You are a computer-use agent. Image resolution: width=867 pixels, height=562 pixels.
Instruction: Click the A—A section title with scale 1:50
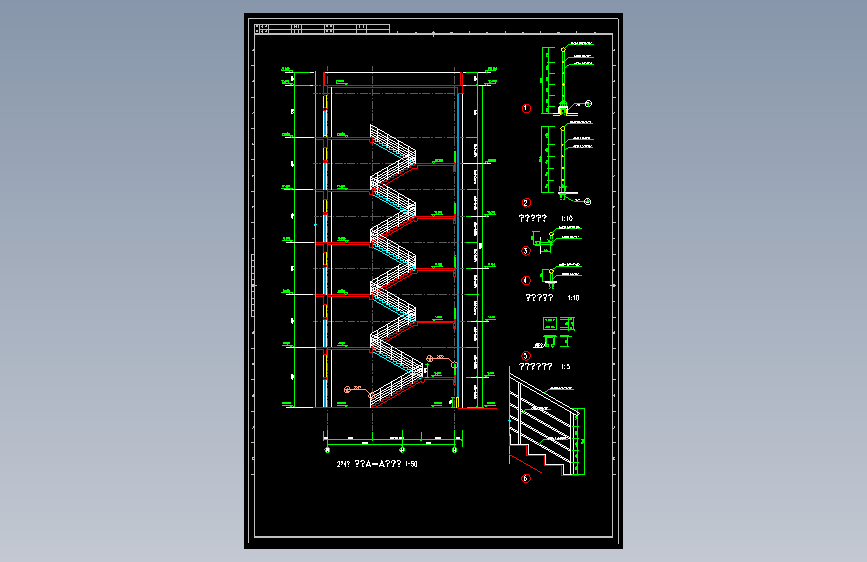pyautogui.click(x=377, y=464)
